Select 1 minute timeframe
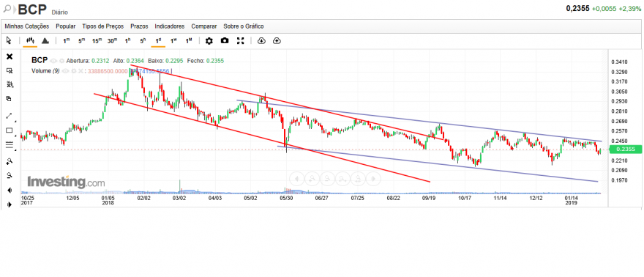 point(66,41)
